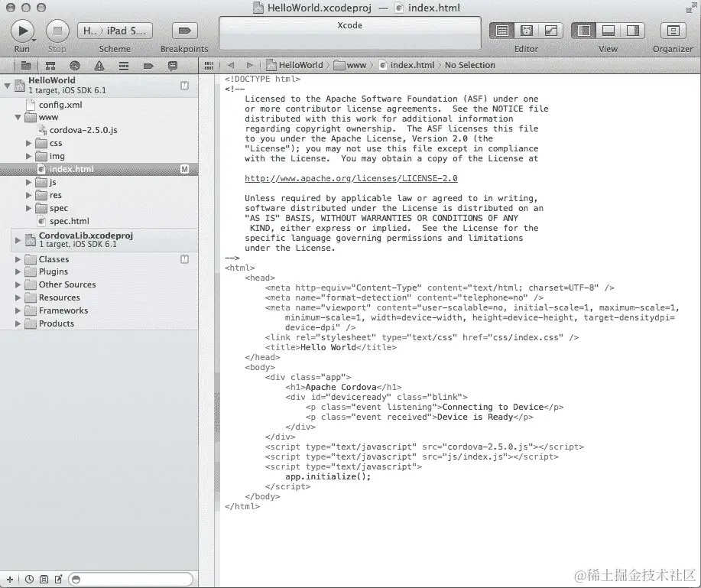
Task: Toggle the Breakpoints button
Action: [184, 31]
